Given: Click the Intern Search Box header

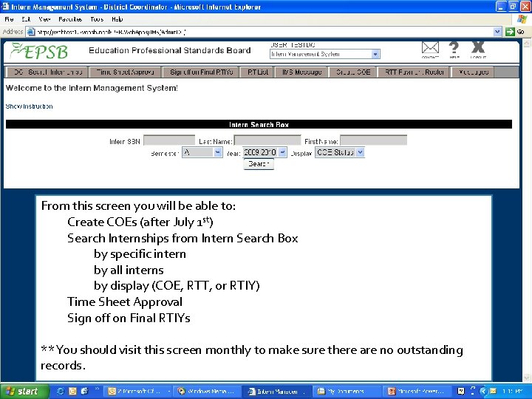Looking at the screenshot, I should click(259, 125).
